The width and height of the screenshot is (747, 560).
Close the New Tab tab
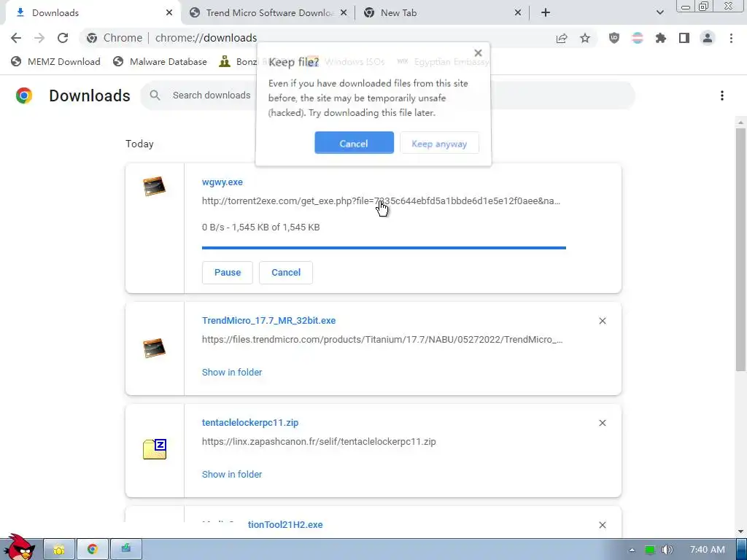tap(518, 13)
